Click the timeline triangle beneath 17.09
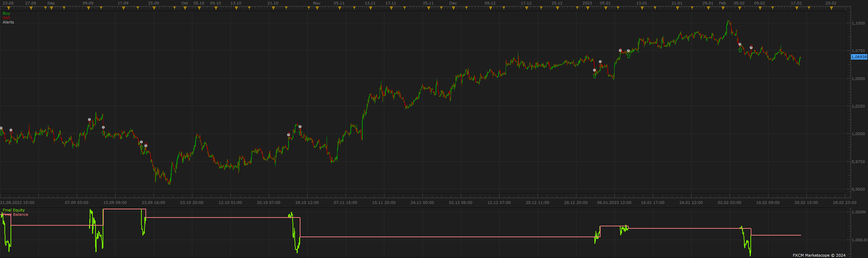 coord(123,8)
